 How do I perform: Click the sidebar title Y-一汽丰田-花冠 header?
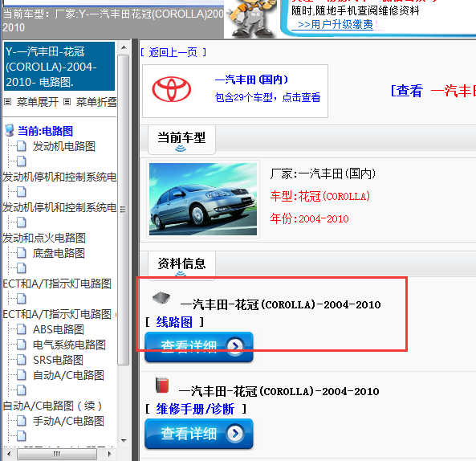pyautogui.click(x=59, y=67)
